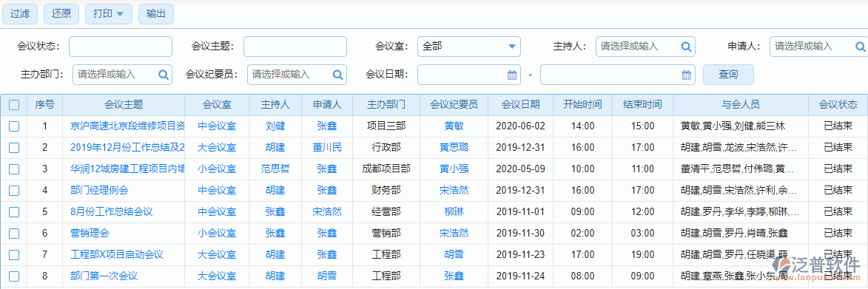Screen dimensions: 868x289
Task: Click the 会议主题 input field
Action: click(x=295, y=47)
